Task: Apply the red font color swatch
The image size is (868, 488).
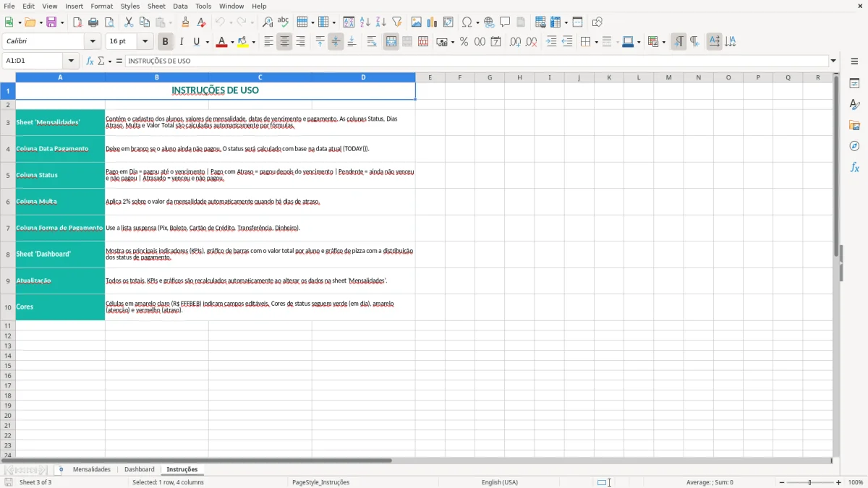Action: [221, 42]
